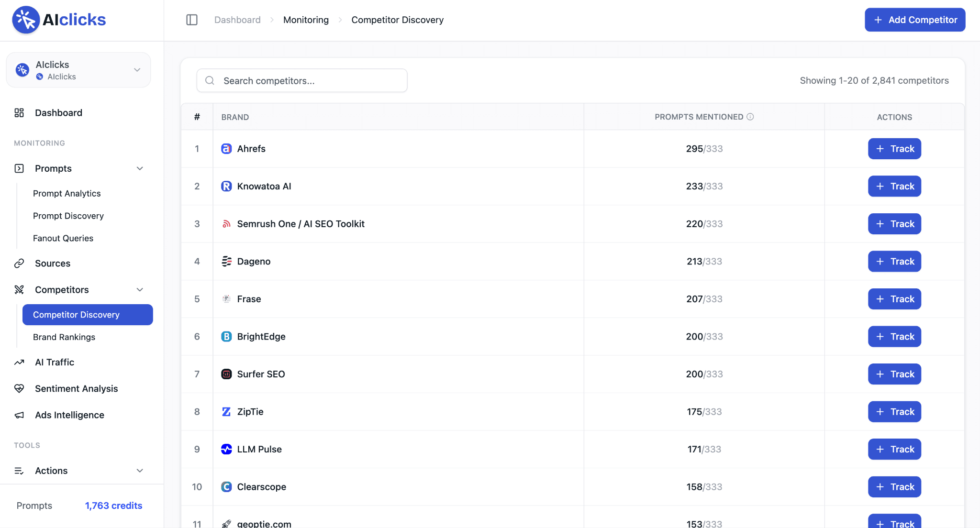Click the 295/333 value for Ahrefs

tap(704, 149)
